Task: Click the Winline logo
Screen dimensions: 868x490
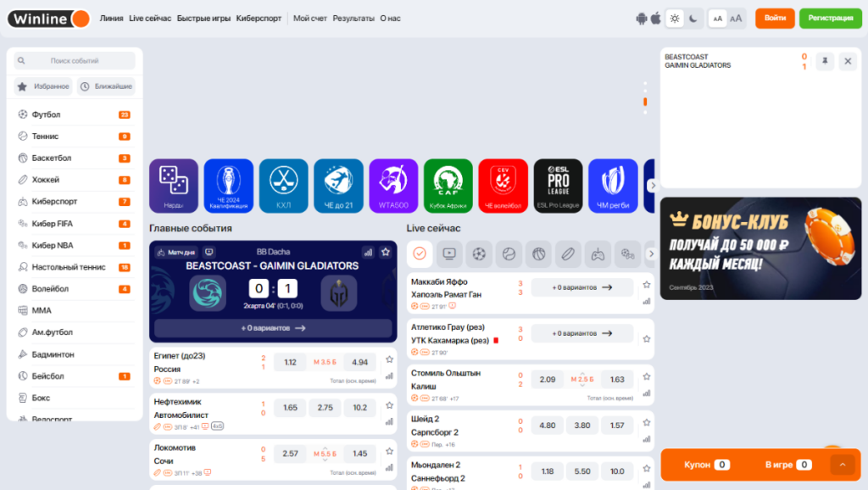Action: pyautogui.click(x=48, y=19)
